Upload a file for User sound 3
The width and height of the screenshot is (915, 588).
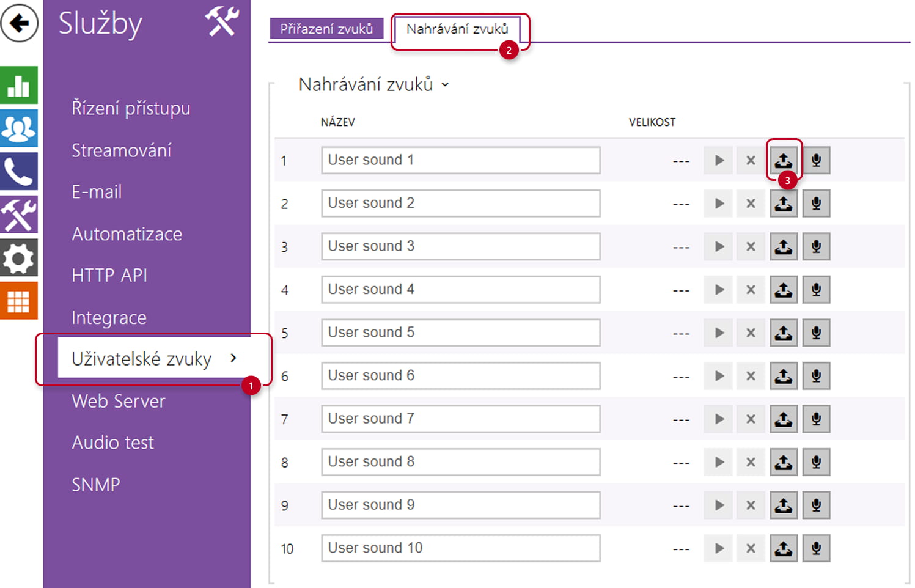(784, 247)
